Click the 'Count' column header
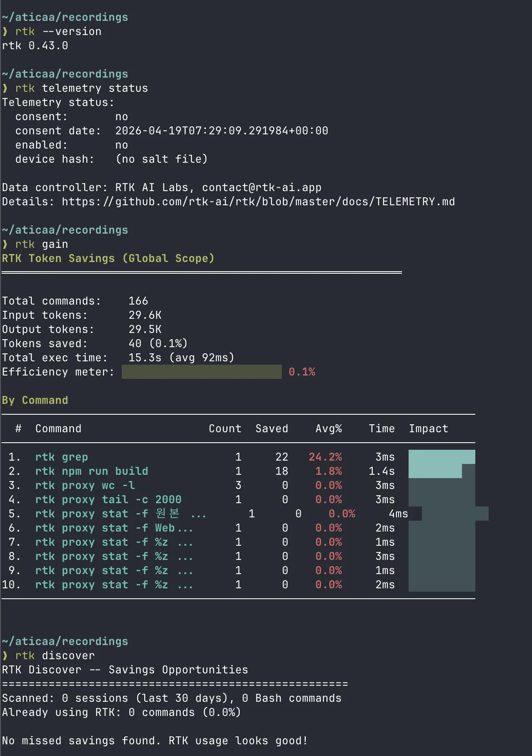532x756 pixels. click(x=225, y=428)
